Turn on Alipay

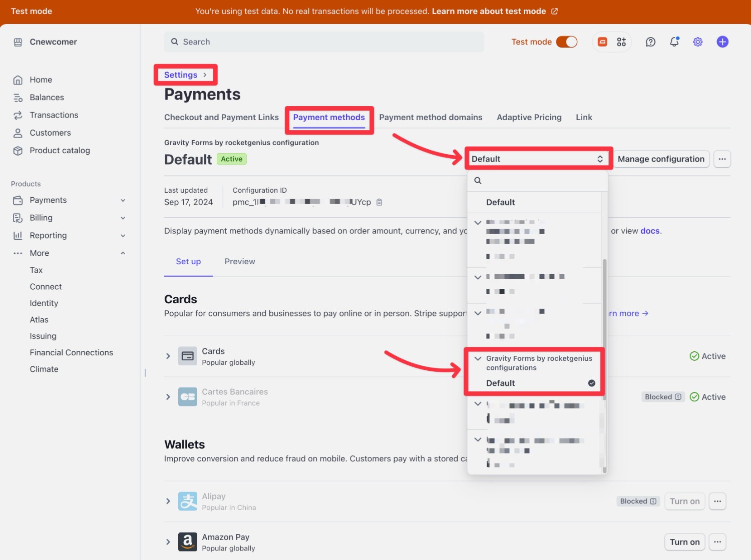pos(684,501)
